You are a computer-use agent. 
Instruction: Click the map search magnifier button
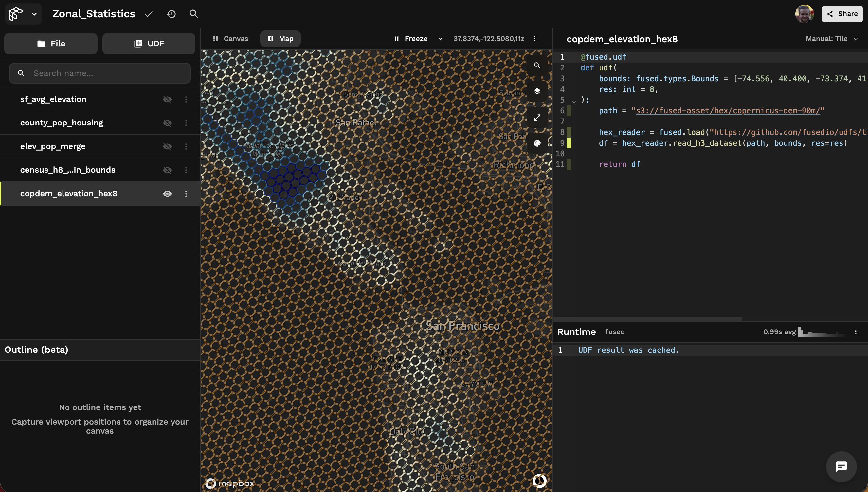tap(537, 65)
